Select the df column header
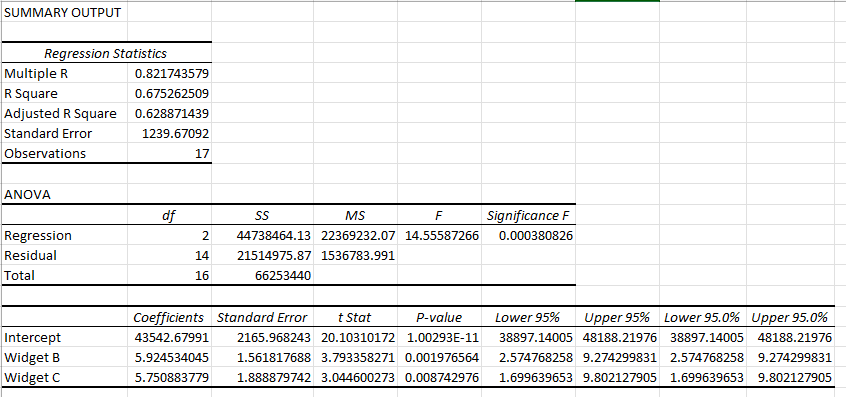The width and height of the screenshot is (846, 397). click(170, 216)
